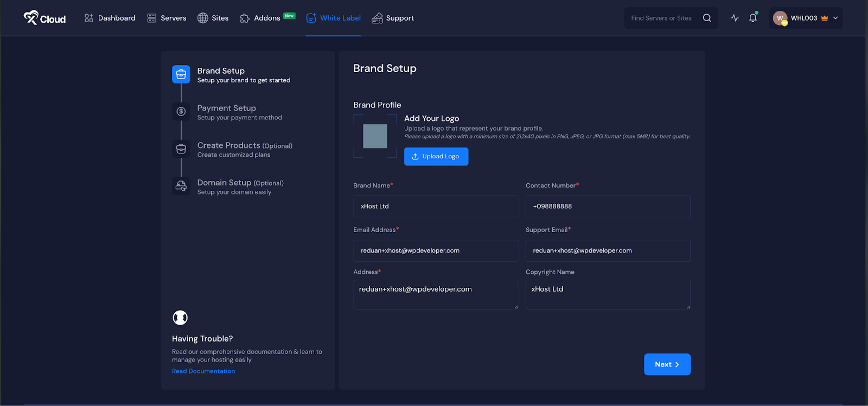
Task: Select the Domain Setup step icon
Action: (x=181, y=186)
